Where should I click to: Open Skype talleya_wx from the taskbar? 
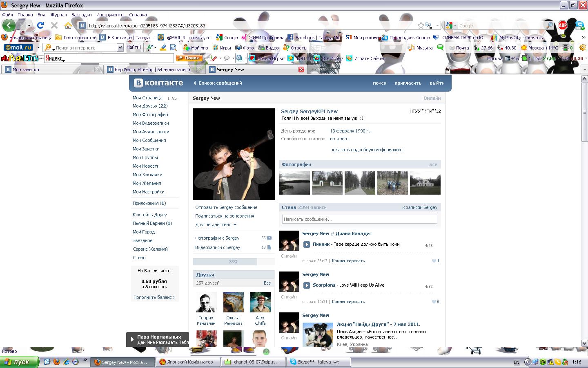[318, 362]
